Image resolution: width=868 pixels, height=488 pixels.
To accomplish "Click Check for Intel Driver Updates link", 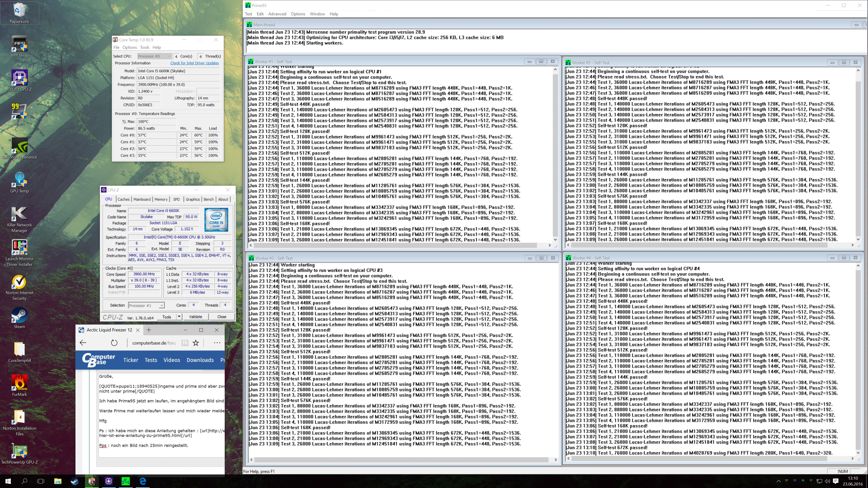I will (x=194, y=63).
